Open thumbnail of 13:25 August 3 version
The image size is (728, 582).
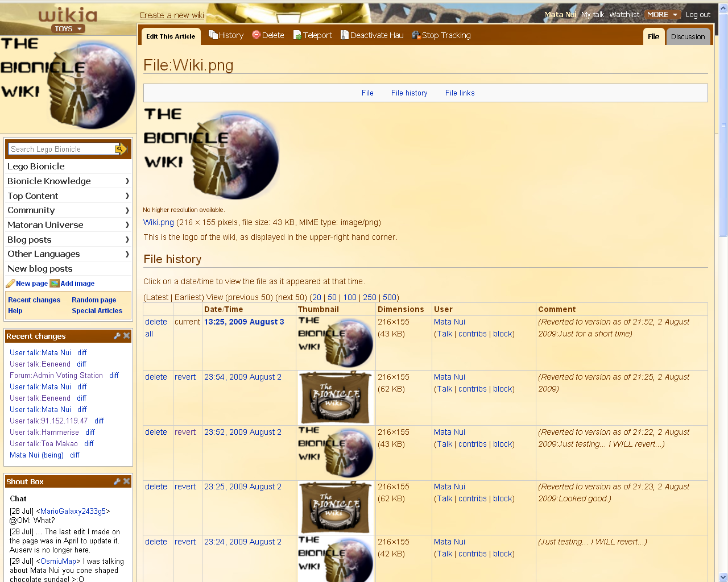pos(336,343)
